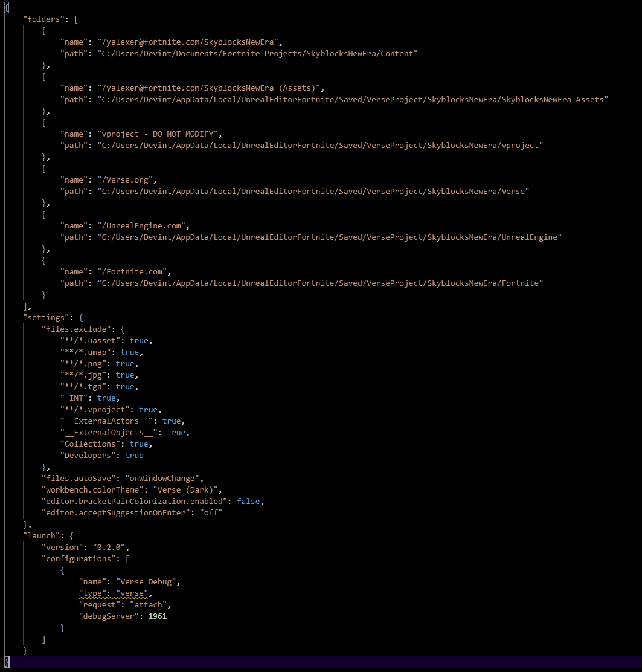Click the path ending in SkyblocksNewEra/vproject
Image resolution: width=642 pixels, height=672 pixels.
coord(320,145)
